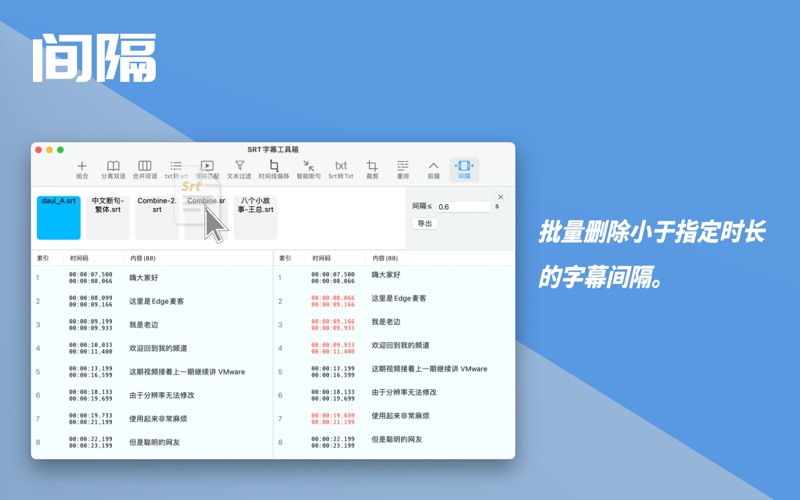Screen dimensions: 800x500
Task: Select left pane row 欢迎回到我的频道
Action: coord(152,348)
